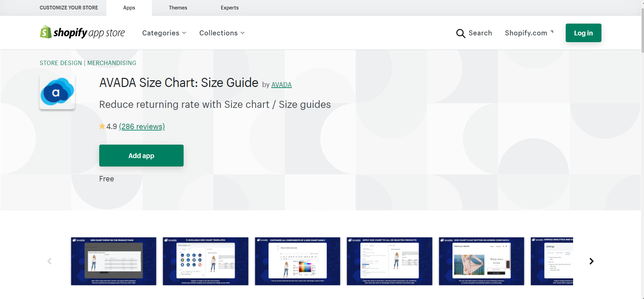This screenshot has width=644, height=299.
Task: Go to previous screenshot with left arrow
Action: [x=49, y=261]
